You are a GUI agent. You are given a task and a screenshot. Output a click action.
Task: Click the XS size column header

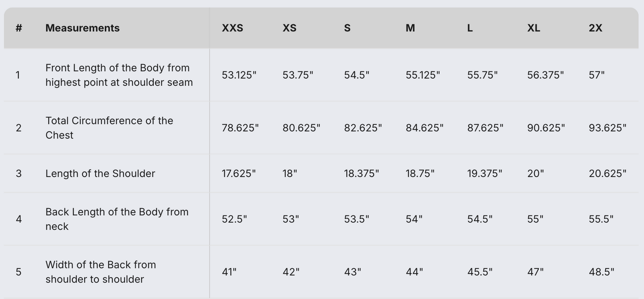point(289,28)
